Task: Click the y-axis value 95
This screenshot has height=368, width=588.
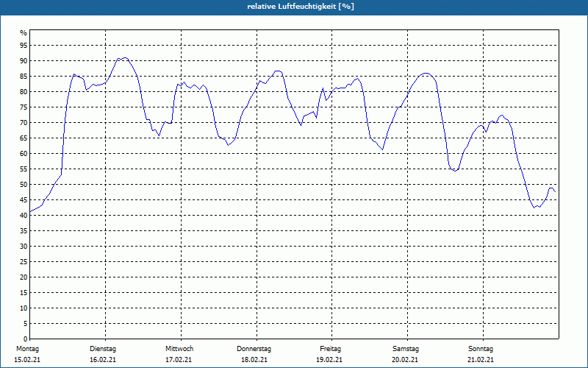Action: point(24,46)
